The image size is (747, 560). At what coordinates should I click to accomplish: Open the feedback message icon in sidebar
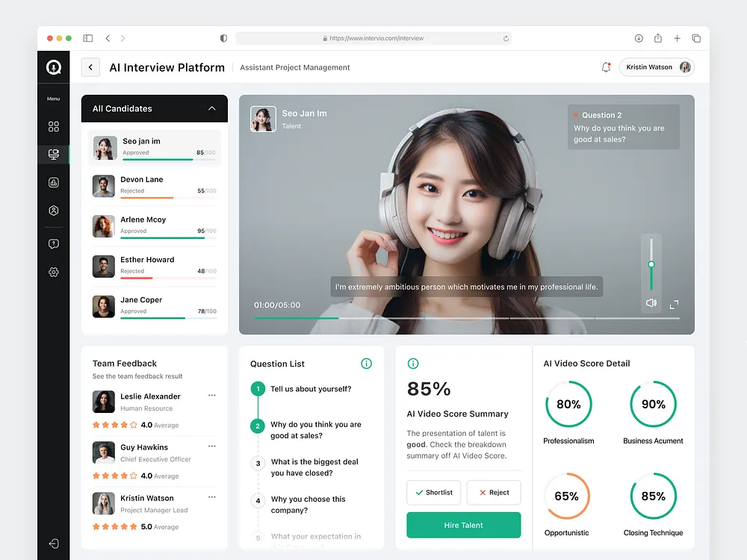[53, 243]
